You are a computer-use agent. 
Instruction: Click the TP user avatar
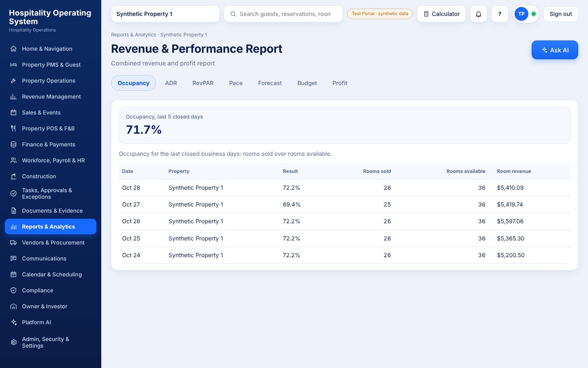click(521, 14)
